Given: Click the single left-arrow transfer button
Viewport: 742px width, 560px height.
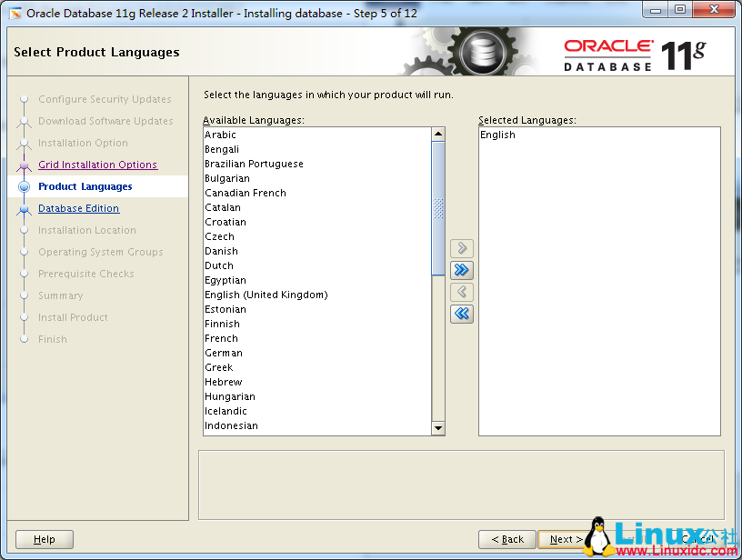Looking at the screenshot, I should click(462, 292).
